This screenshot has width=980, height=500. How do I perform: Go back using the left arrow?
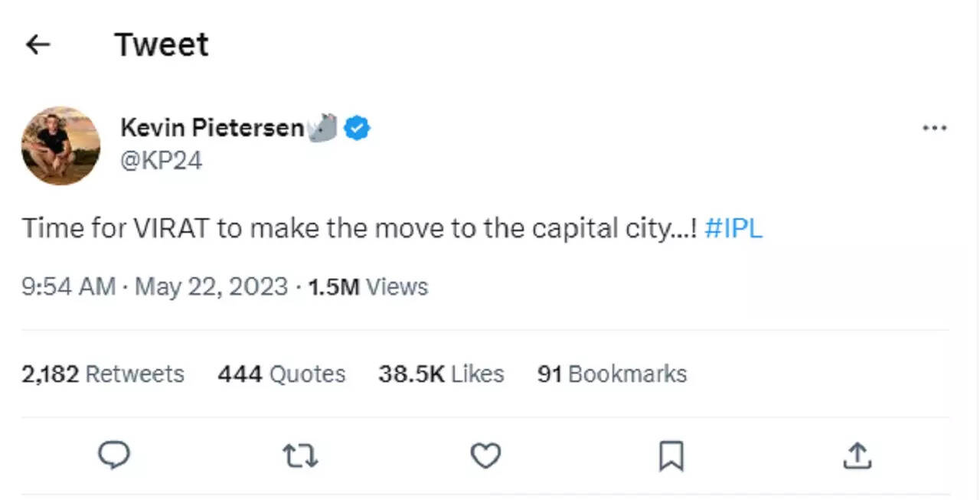click(37, 45)
